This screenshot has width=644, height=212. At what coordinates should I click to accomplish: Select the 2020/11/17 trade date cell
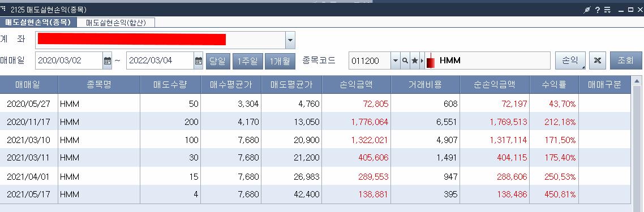click(x=28, y=122)
